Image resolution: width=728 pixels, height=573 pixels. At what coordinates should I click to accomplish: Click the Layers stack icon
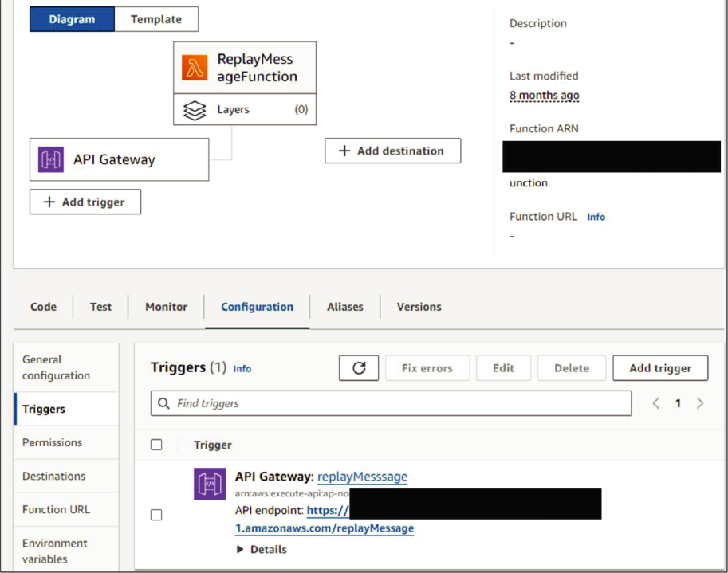point(195,110)
